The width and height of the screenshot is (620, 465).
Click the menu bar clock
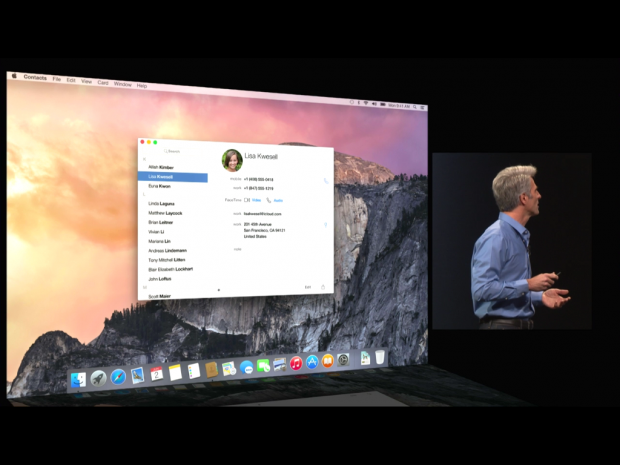[x=399, y=106]
